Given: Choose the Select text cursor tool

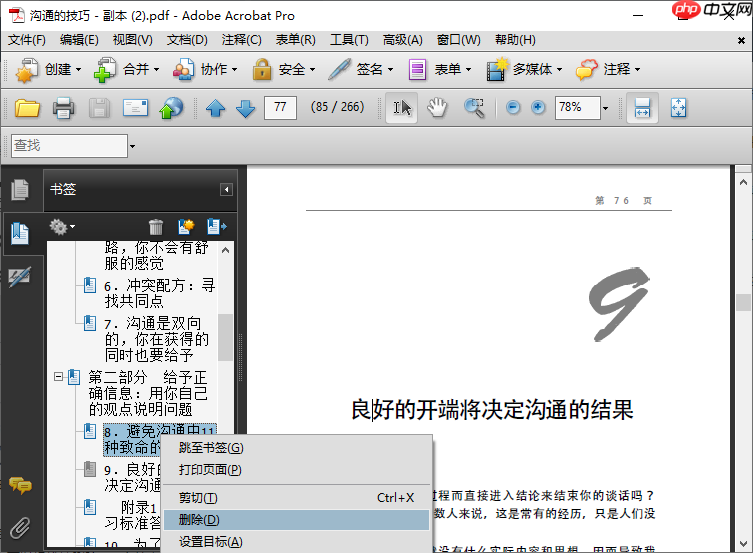Looking at the screenshot, I should [x=402, y=108].
